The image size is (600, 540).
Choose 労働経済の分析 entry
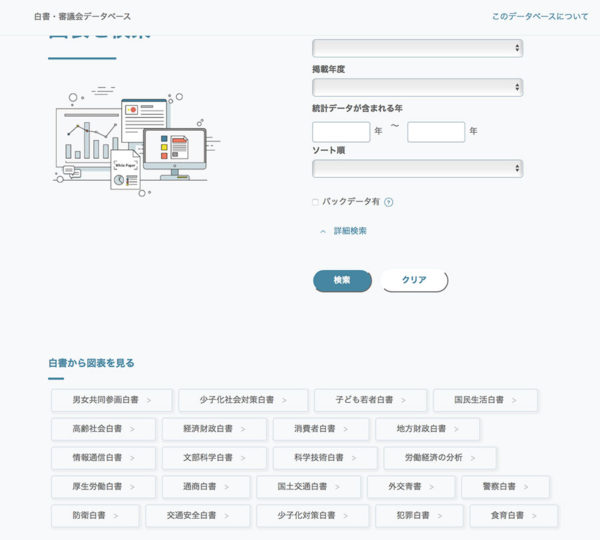440,458
